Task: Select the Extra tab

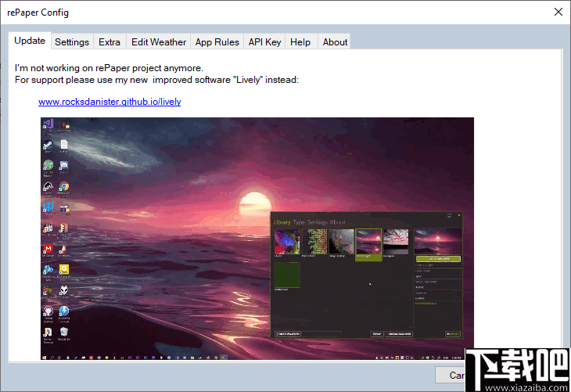Action: pos(110,42)
